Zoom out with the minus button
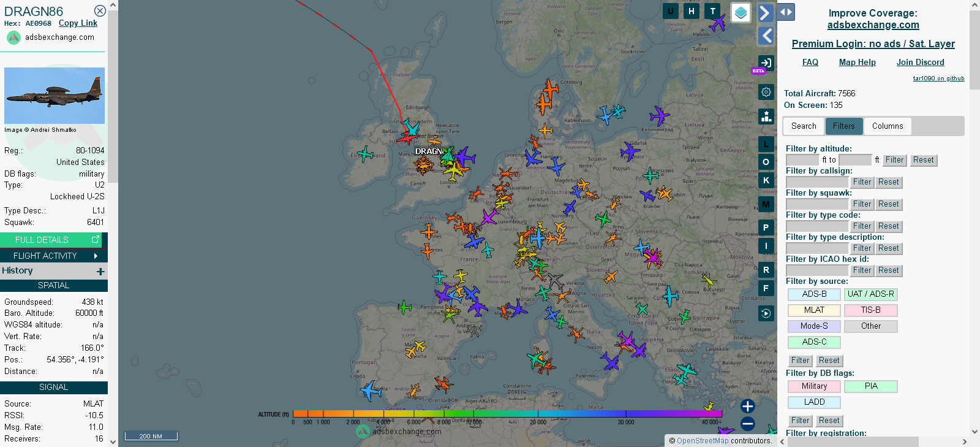The height and width of the screenshot is (447, 980). 748,424
